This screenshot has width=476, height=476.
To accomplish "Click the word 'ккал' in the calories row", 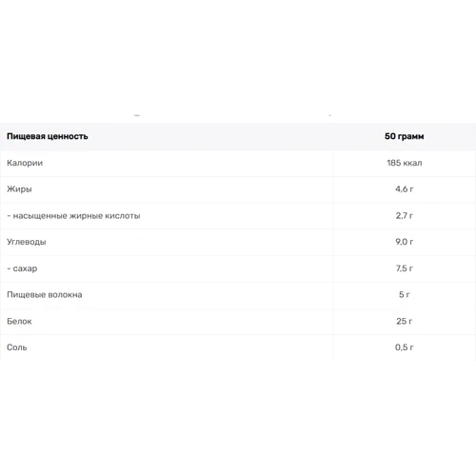I will tap(412, 163).
